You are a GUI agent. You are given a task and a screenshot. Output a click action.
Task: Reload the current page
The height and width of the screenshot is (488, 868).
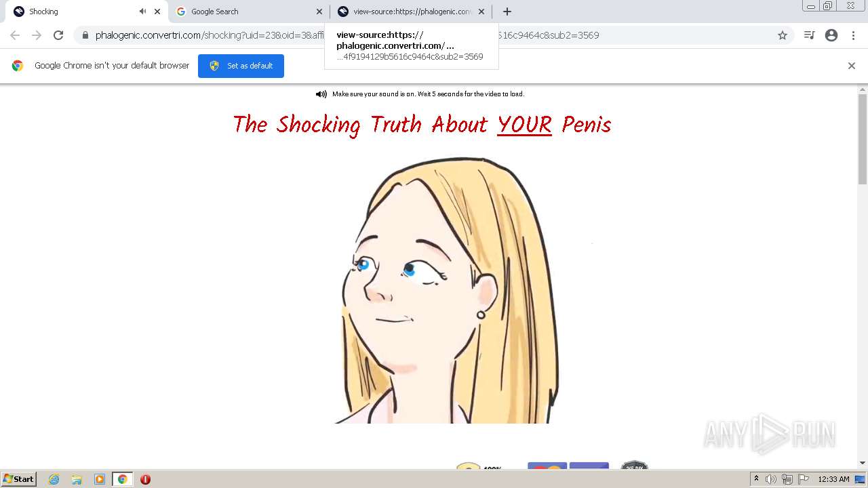(x=58, y=35)
